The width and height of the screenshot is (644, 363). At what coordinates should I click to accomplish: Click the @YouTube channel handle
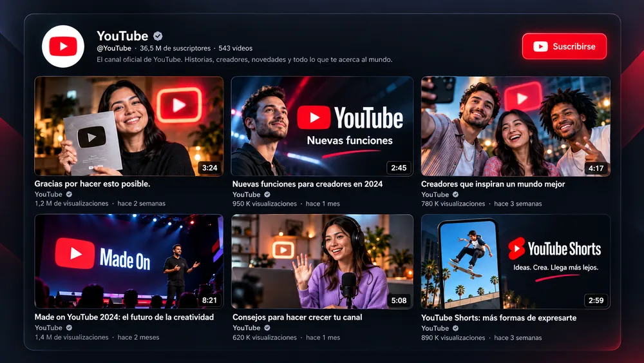pos(114,48)
